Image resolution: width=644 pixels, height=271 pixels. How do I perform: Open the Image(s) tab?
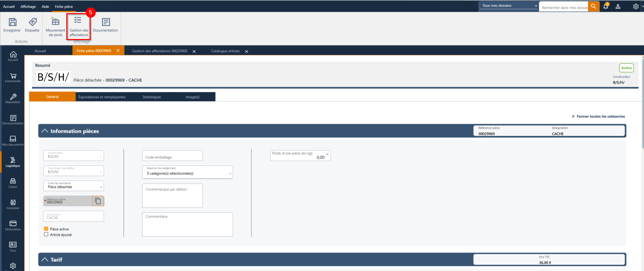(x=193, y=97)
